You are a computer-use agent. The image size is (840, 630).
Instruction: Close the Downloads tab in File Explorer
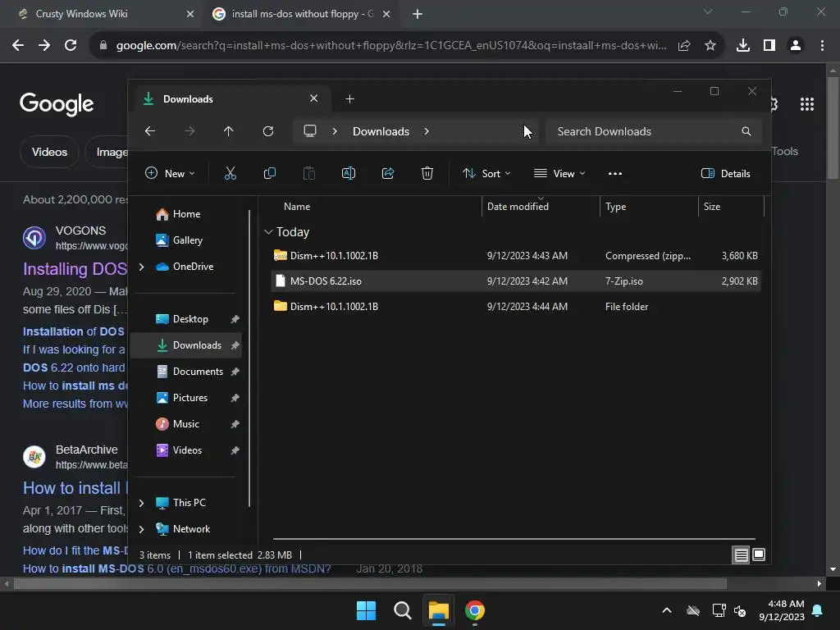point(314,98)
